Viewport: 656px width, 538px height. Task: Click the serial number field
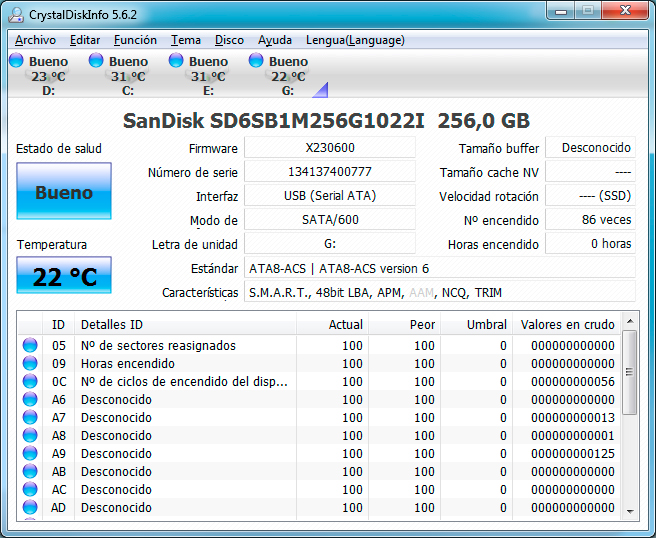click(329, 172)
